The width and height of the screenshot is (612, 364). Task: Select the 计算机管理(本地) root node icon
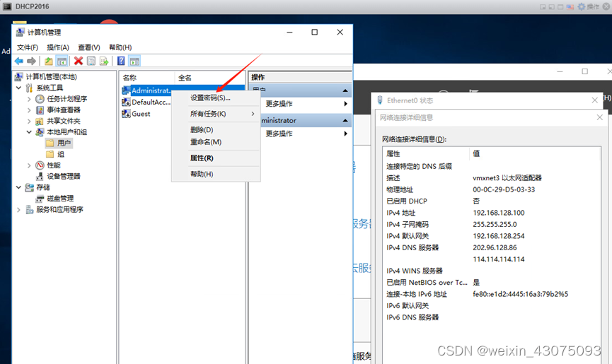[19, 76]
